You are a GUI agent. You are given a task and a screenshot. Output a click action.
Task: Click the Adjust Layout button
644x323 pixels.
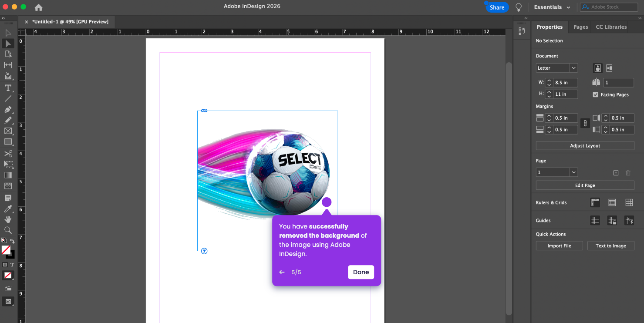pyautogui.click(x=585, y=146)
